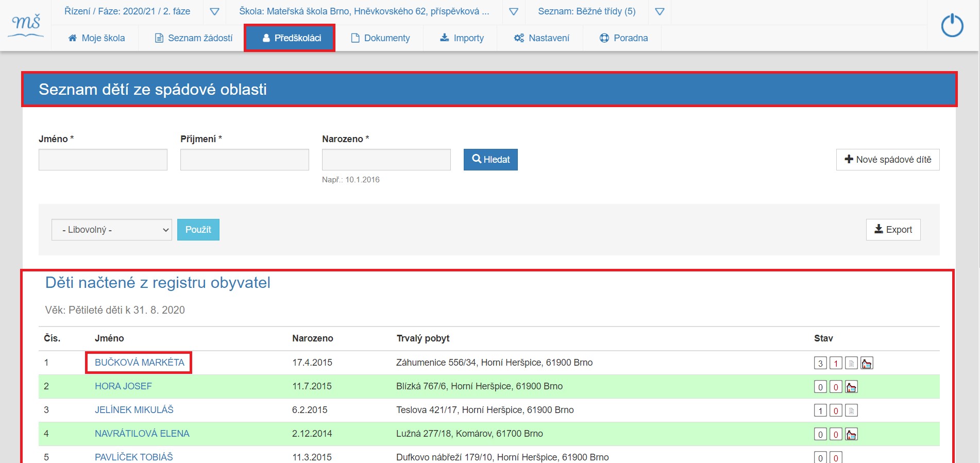Image resolution: width=980 pixels, height=463 pixels.
Task: Click black count 3 box for BUČKOVÁ MARKÉTA
Action: click(820, 363)
